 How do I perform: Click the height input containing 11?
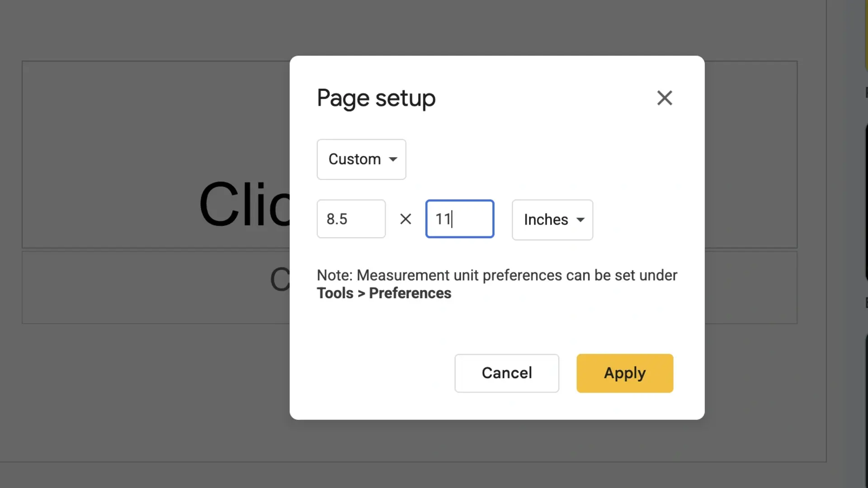(459, 219)
